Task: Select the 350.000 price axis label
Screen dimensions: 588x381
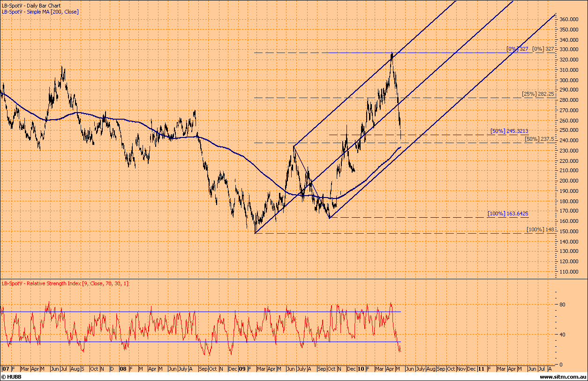Action: click(569, 30)
